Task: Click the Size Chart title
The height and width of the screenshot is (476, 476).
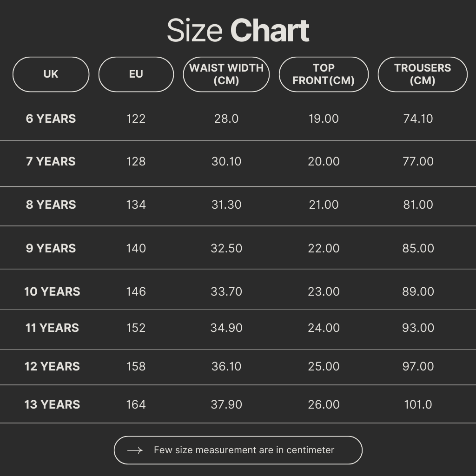Action: coord(238,31)
